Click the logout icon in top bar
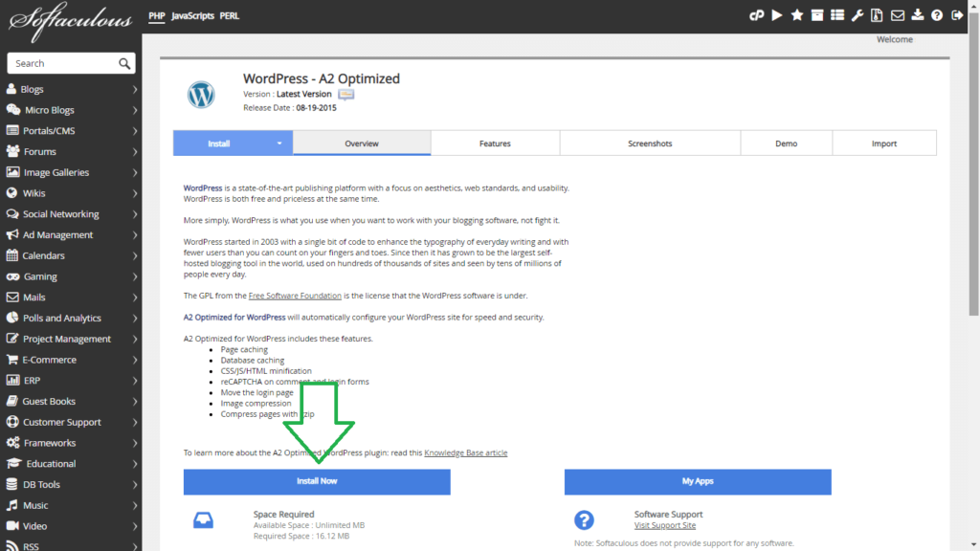This screenshot has width=980, height=551. tap(957, 15)
